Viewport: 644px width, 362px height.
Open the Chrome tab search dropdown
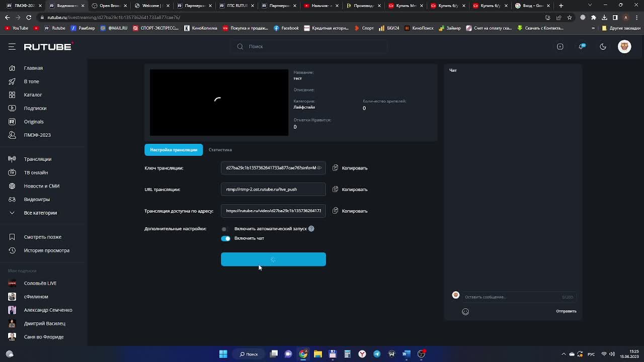(x=590, y=6)
